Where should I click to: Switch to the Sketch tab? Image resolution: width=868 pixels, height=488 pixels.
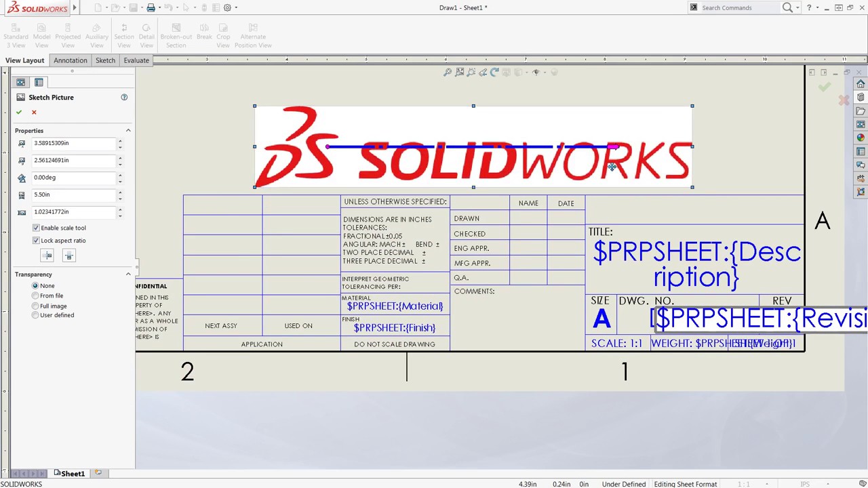pos(105,60)
